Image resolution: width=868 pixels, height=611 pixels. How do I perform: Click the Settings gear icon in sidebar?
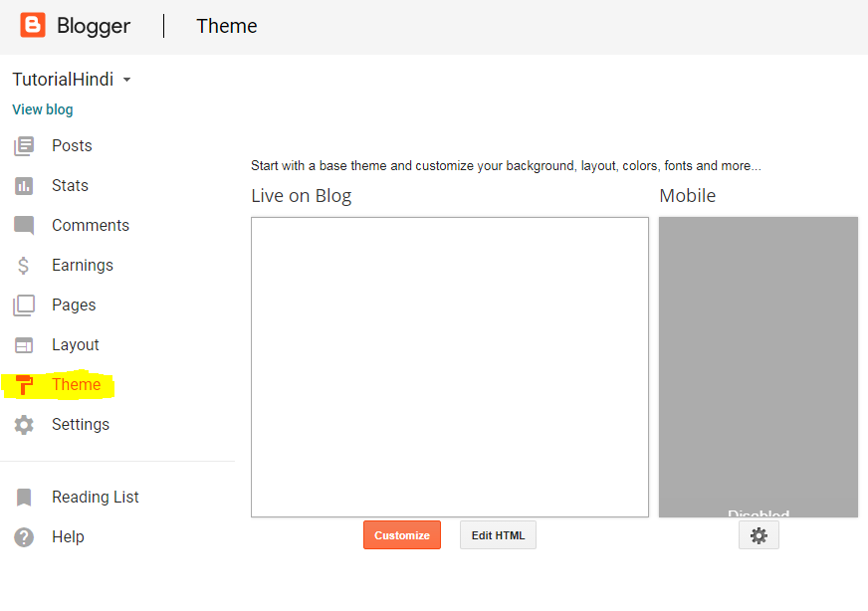24,425
